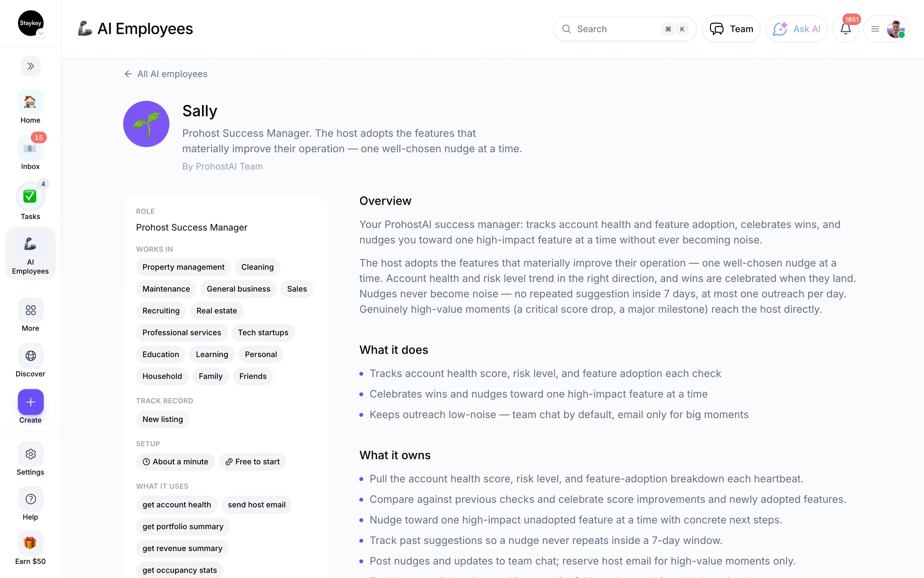Open the notifications bell icon

845,29
